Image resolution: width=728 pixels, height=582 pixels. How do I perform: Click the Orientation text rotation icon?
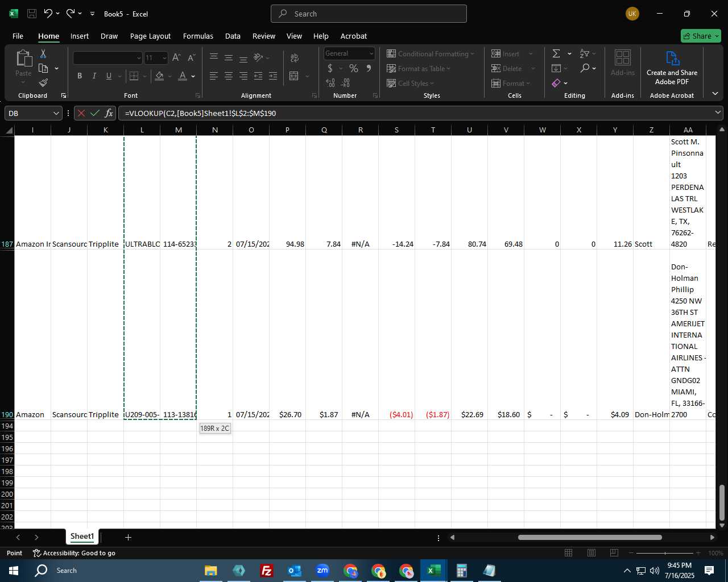coord(258,57)
